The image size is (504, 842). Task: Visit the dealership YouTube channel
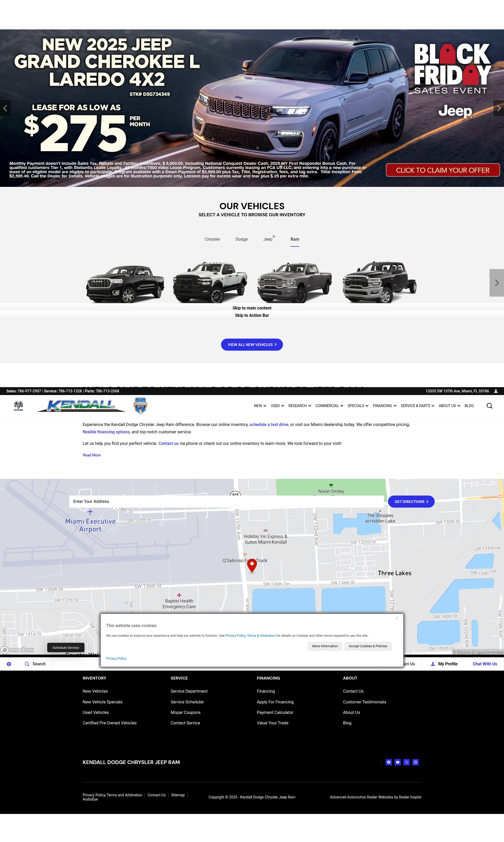(398, 762)
